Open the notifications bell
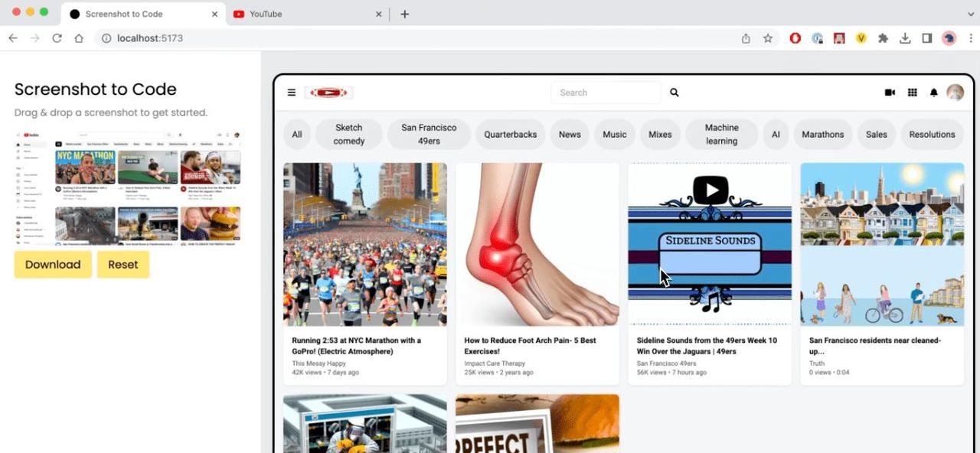 pyautogui.click(x=933, y=92)
